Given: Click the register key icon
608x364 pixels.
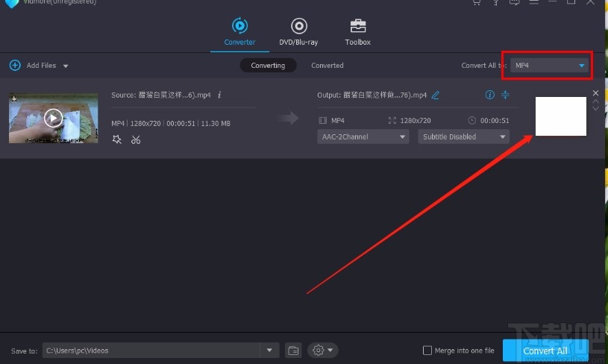Looking at the screenshot, I should [495, 2].
